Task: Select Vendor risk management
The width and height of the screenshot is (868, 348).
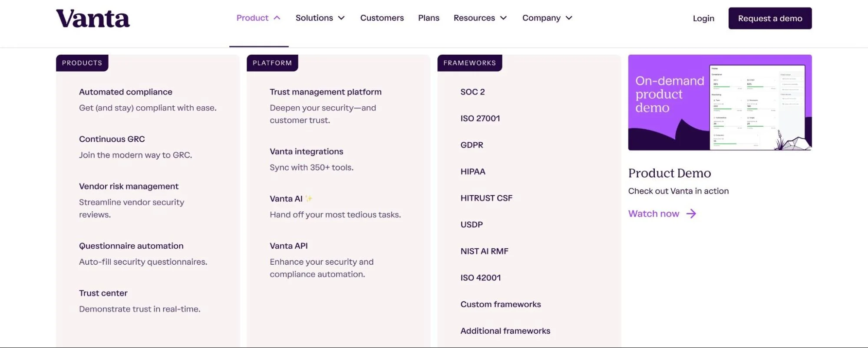Action: [129, 187]
